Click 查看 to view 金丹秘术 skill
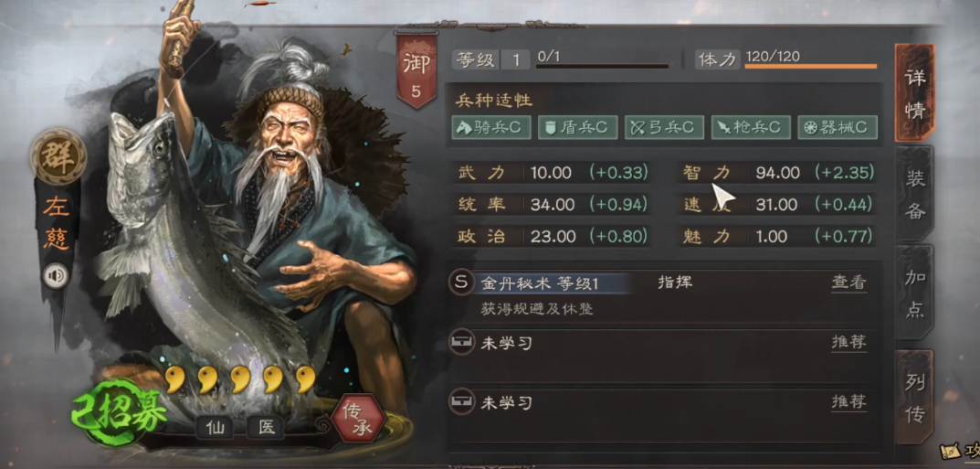 [848, 282]
